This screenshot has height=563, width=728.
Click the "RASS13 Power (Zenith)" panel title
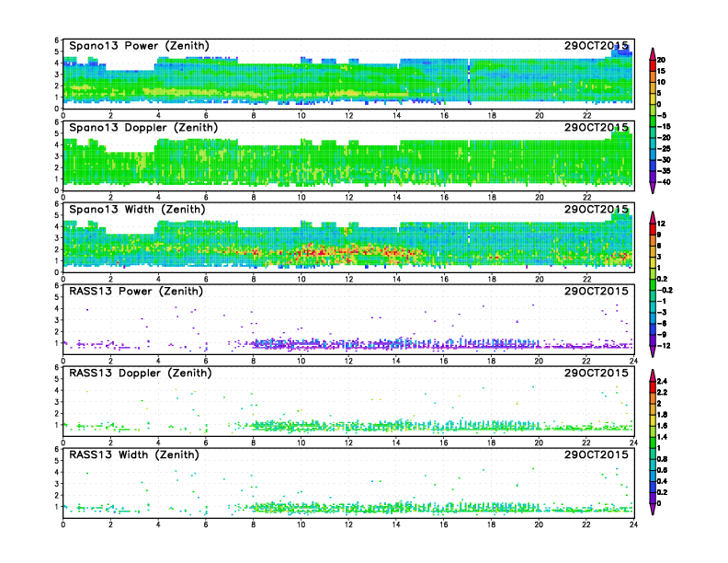tap(135, 291)
